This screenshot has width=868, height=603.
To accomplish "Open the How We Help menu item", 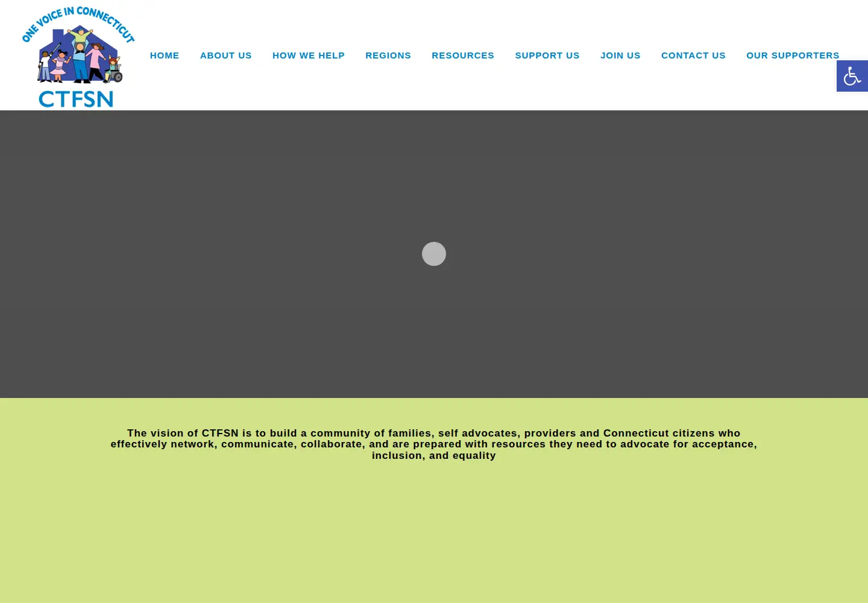I will click(x=309, y=55).
